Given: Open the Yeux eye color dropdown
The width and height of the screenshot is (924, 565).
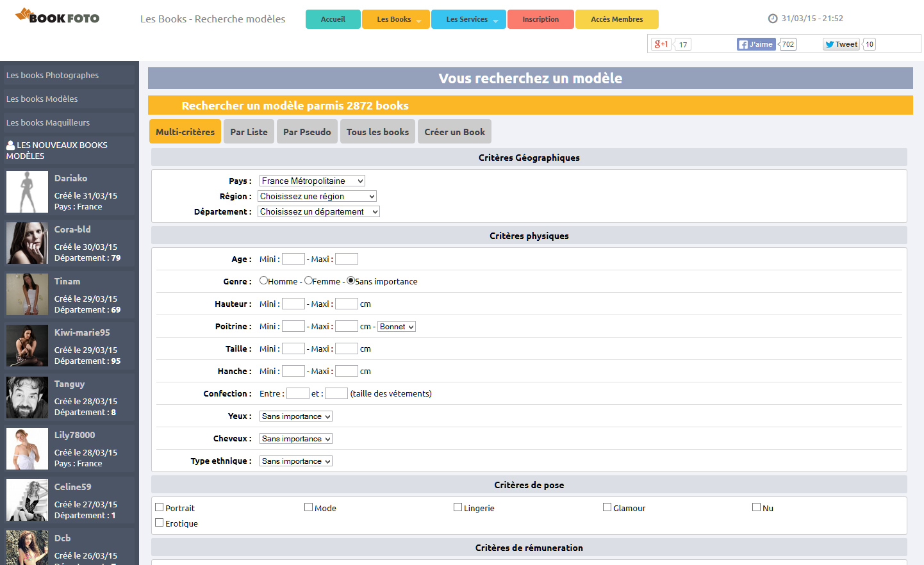Looking at the screenshot, I should [x=296, y=416].
